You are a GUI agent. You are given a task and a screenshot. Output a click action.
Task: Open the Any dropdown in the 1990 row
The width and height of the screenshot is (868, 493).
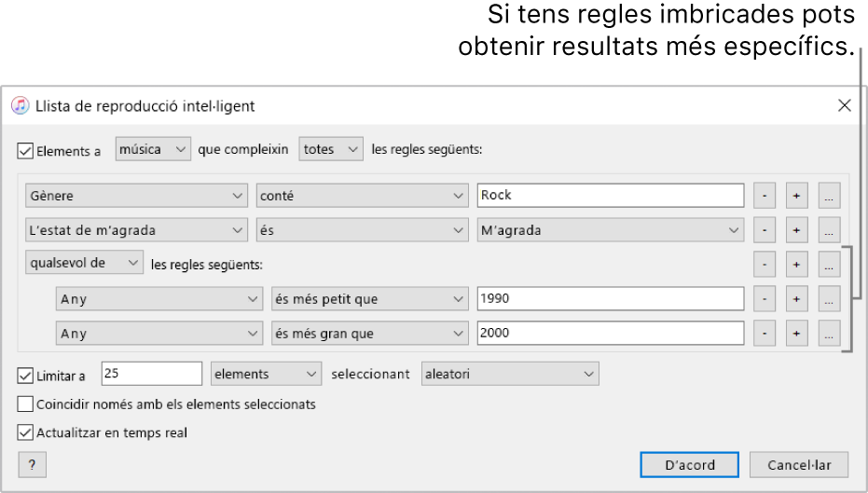point(159,299)
